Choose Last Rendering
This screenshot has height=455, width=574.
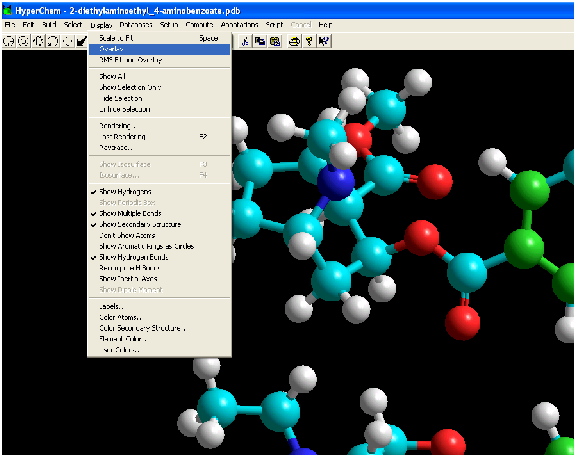pyautogui.click(x=159, y=137)
